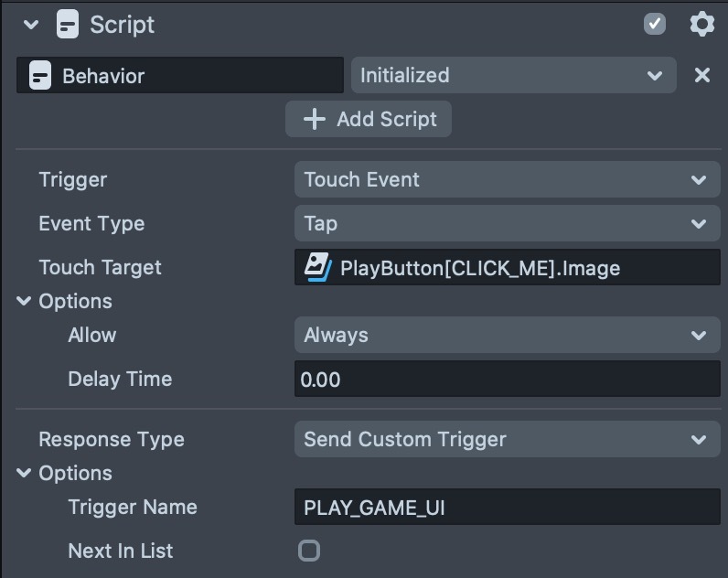Click the Behavior script icon
The height and width of the screenshot is (578, 728).
[40, 76]
